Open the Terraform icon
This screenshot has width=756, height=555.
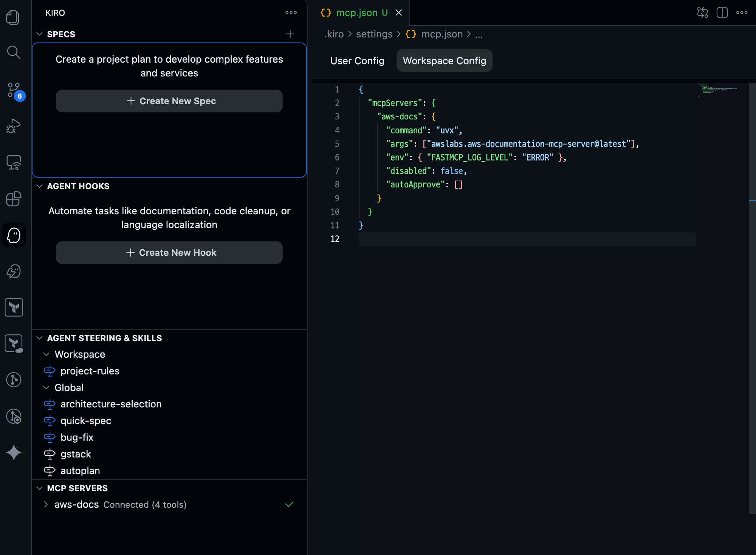click(x=14, y=307)
